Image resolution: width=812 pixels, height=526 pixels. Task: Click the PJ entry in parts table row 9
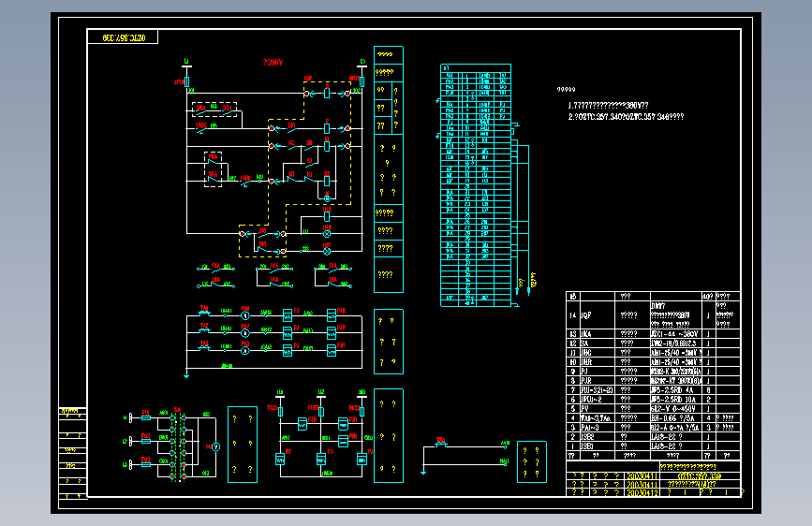pos(584,372)
